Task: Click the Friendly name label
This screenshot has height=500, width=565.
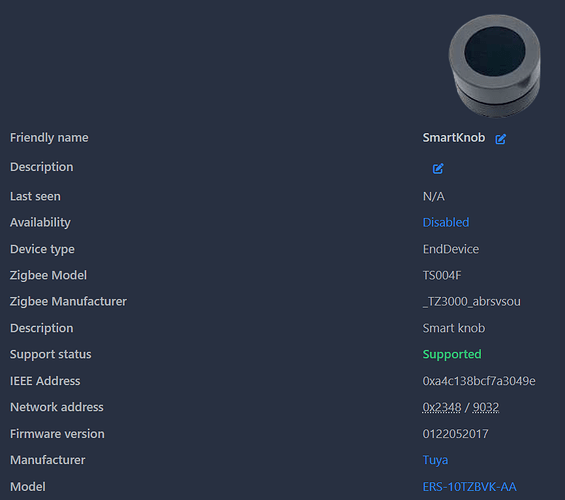Action: coord(49,138)
